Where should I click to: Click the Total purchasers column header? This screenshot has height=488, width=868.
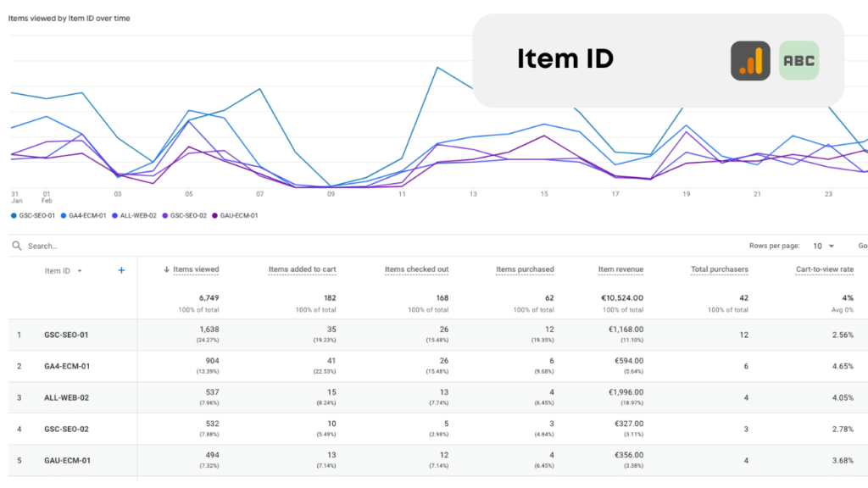pyautogui.click(x=718, y=269)
